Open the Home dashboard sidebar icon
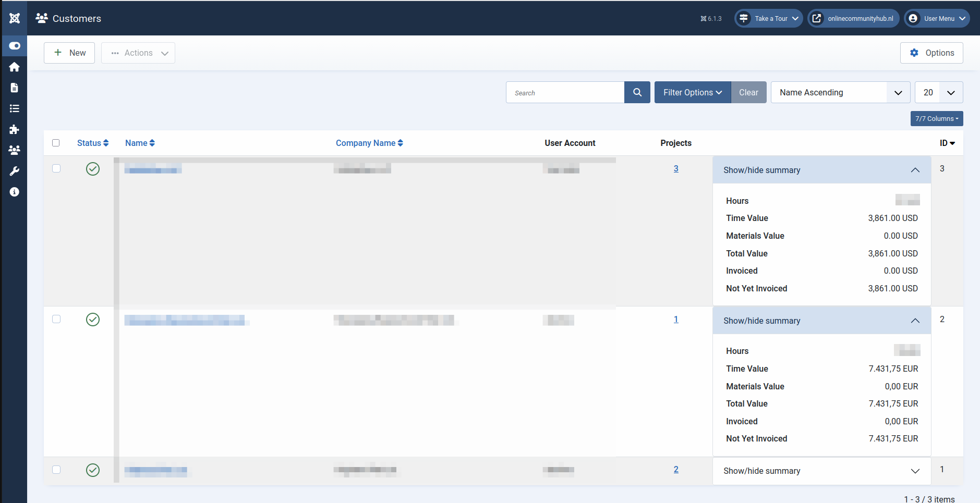The width and height of the screenshot is (980, 503). coord(15,67)
